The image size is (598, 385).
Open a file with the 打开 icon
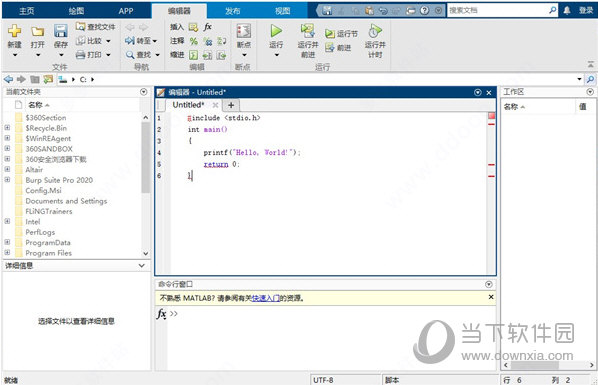pos(37,32)
